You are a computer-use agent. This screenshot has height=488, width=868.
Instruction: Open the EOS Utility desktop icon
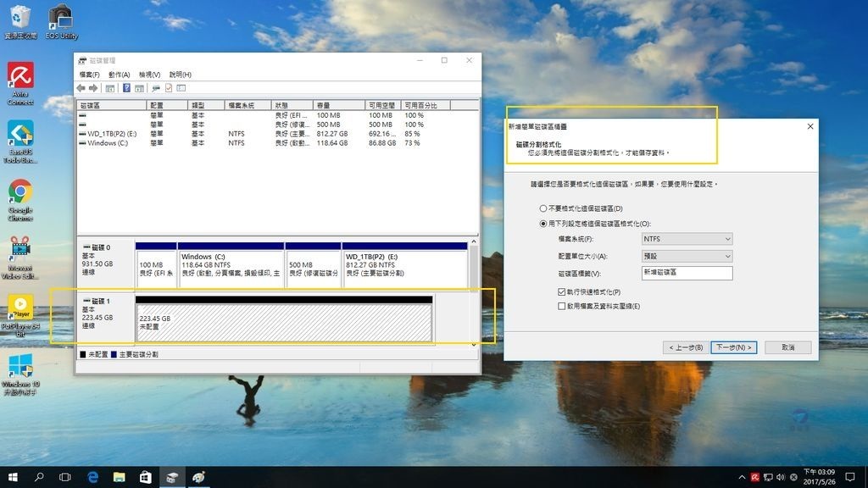click(x=61, y=17)
